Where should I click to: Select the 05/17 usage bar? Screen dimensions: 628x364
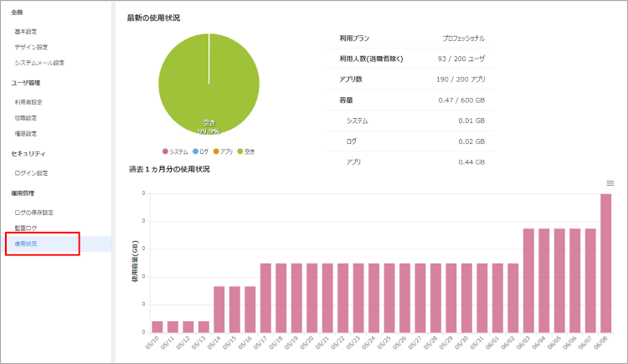pos(265,298)
